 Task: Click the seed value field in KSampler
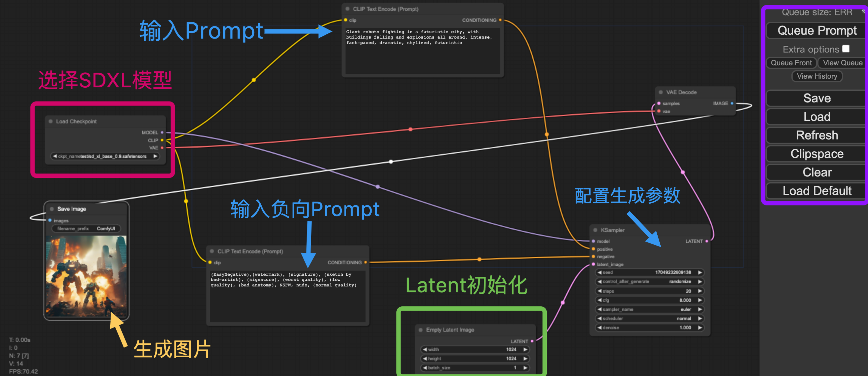click(x=650, y=272)
